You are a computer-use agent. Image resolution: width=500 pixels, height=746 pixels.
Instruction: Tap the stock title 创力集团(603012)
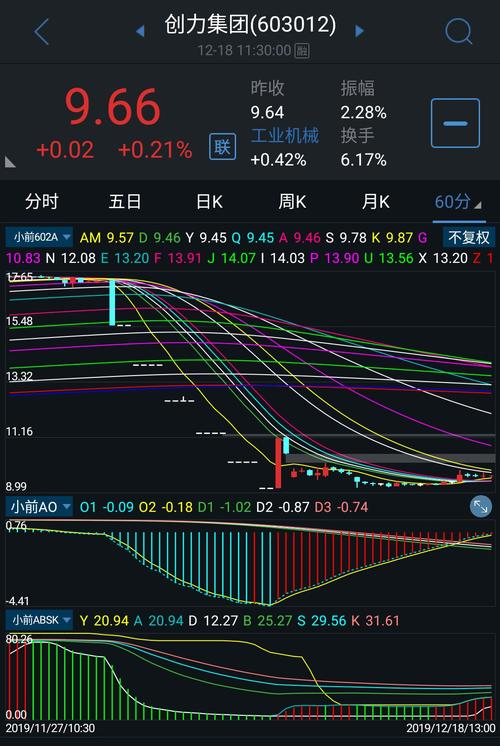(250, 25)
